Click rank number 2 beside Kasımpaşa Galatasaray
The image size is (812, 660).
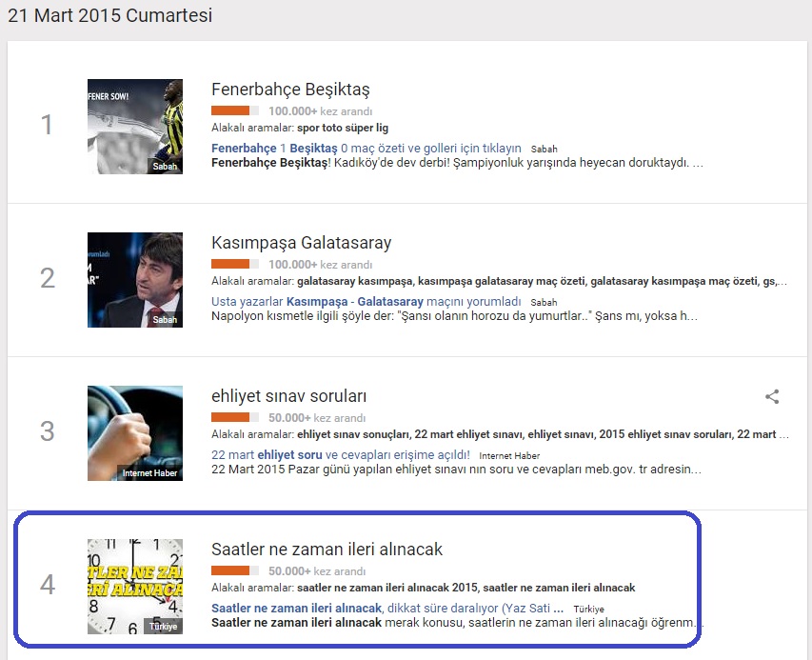[x=48, y=279]
